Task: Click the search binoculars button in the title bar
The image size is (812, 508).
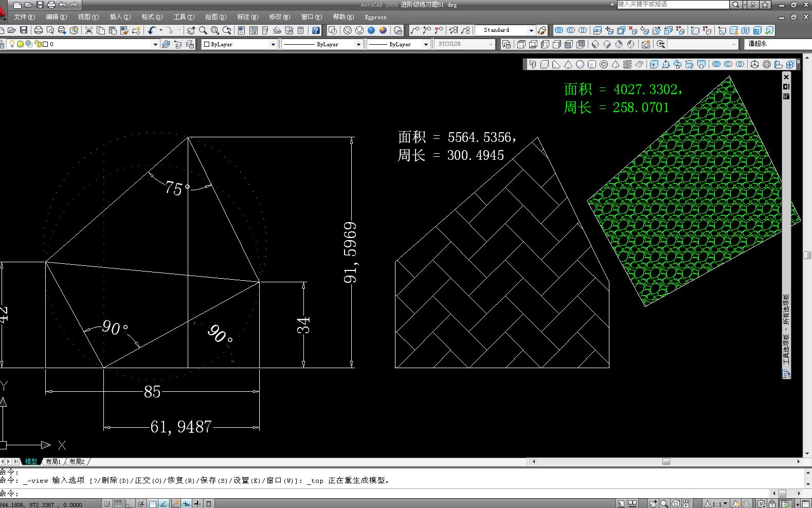Action: point(736,5)
